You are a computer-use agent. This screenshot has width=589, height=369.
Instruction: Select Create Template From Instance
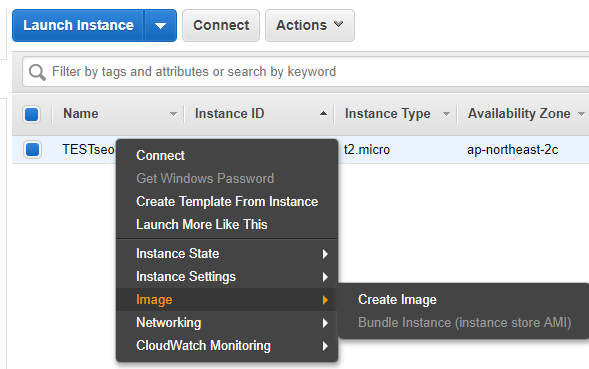tap(227, 201)
